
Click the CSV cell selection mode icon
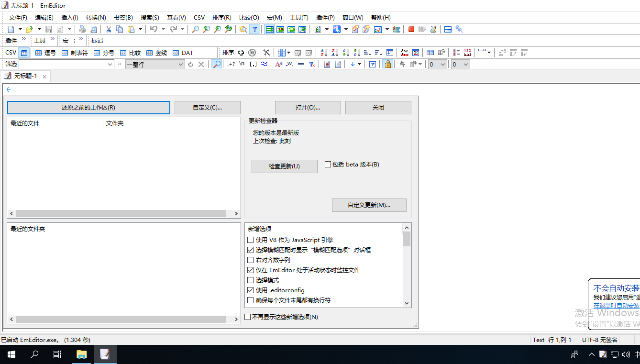[24, 53]
